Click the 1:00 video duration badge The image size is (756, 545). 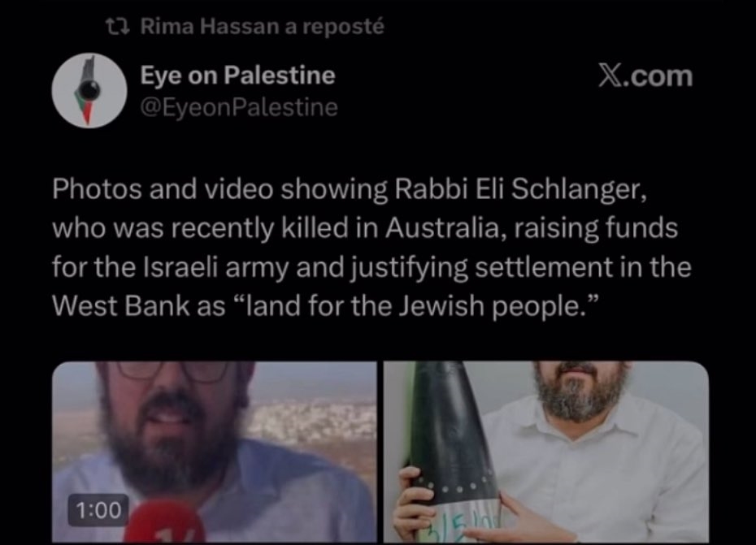98,510
